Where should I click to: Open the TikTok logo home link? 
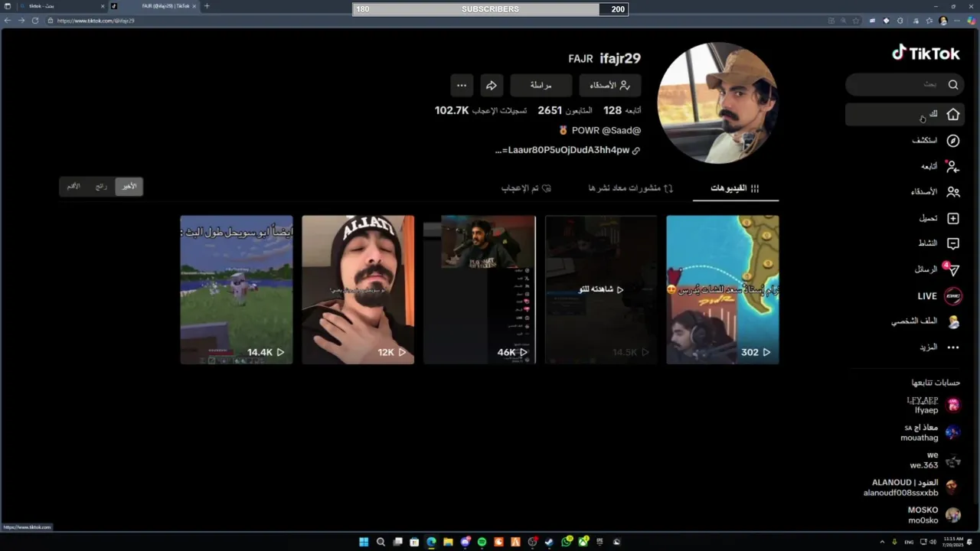tap(926, 53)
